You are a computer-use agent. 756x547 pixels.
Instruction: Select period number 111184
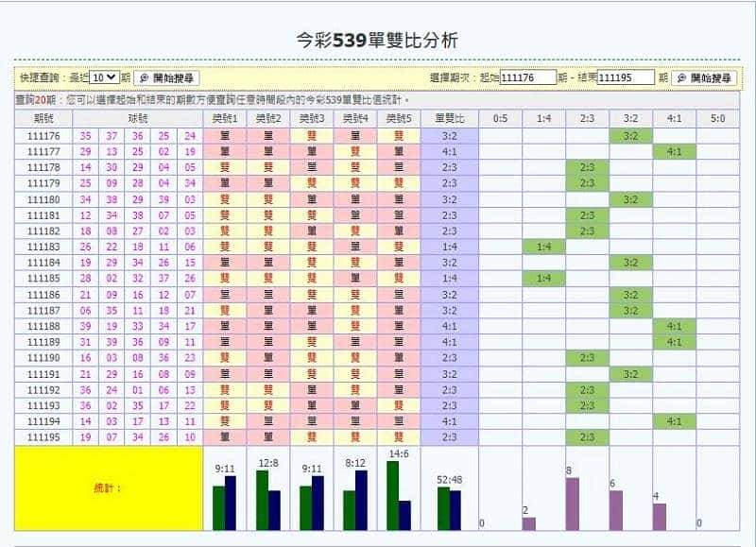point(43,264)
